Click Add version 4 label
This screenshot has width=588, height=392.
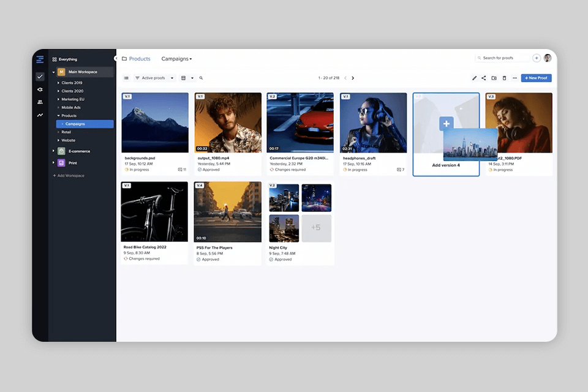pos(446,165)
